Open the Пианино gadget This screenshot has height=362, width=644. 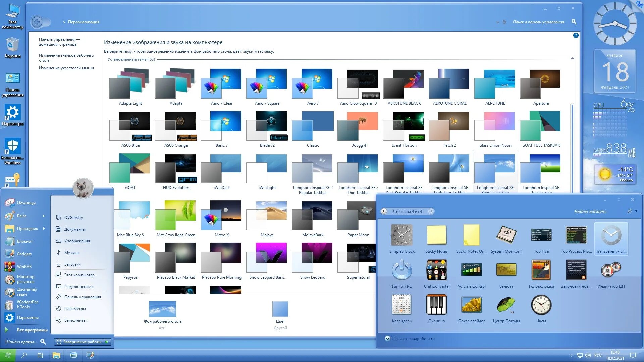[436, 305]
